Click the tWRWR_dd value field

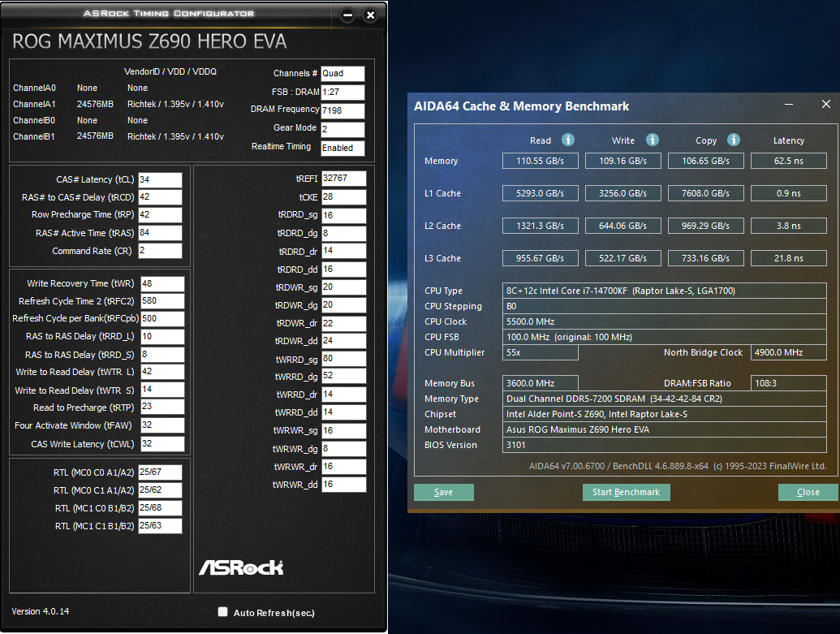(x=343, y=485)
